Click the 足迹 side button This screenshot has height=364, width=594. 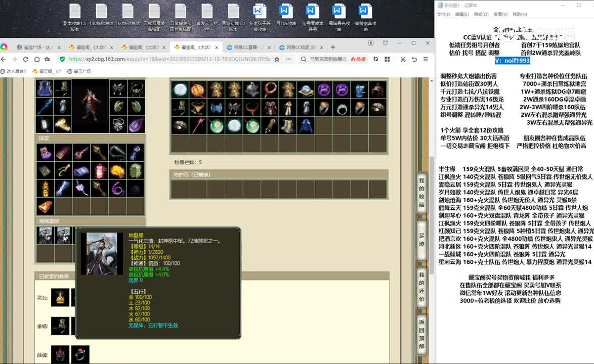click(x=421, y=240)
